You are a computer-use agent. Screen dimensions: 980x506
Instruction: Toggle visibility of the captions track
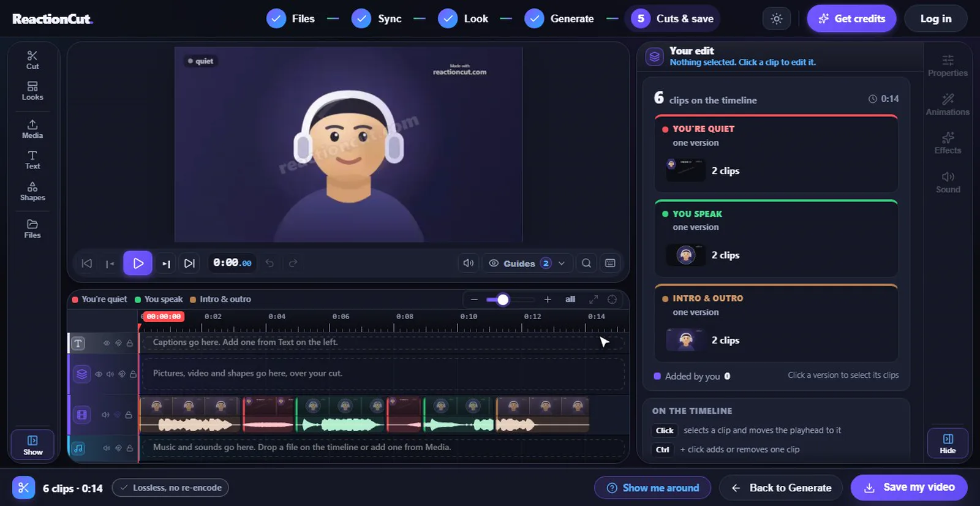click(107, 343)
